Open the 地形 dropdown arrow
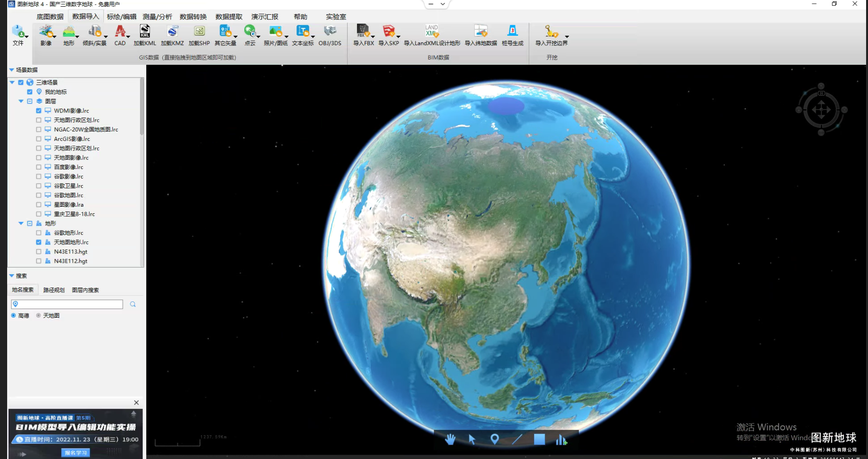Viewport: 868px width, 459px height. click(x=78, y=37)
